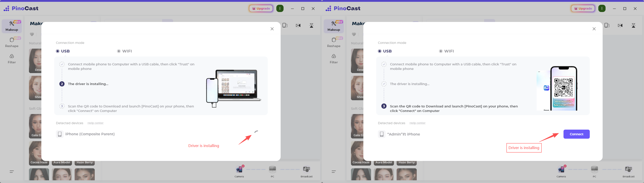Open the Reshape panel in right window

pos(334,42)
